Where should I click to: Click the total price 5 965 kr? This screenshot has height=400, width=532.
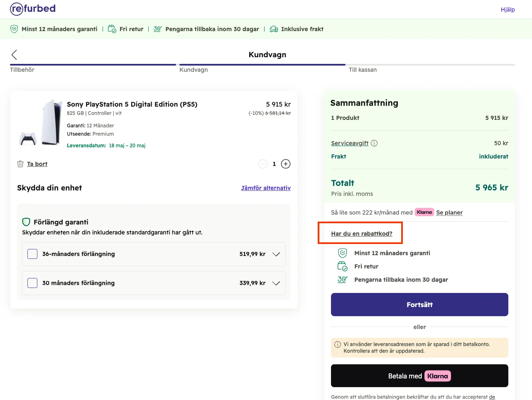492,188
